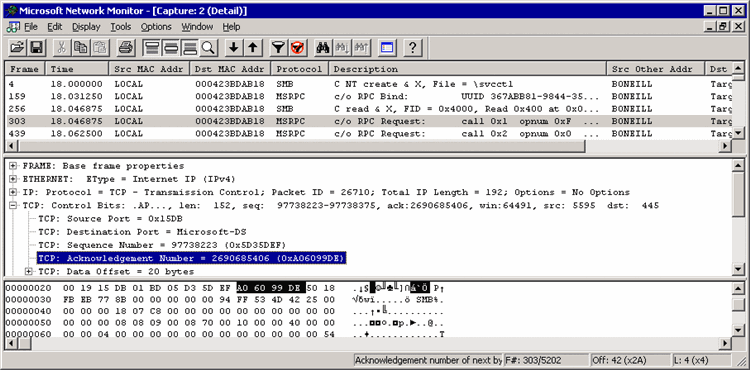Screen dimensions: 750x370
Task: Toggle the Summary pane button
Action: tap(152, 47)
